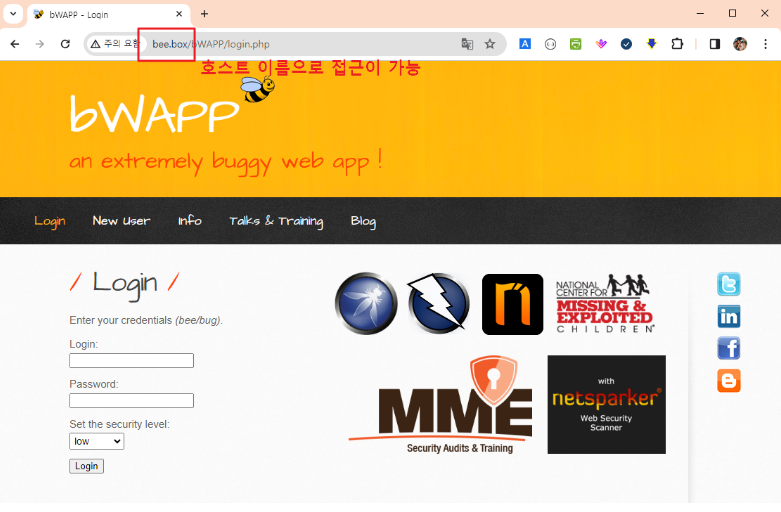Click the MME Security Audits logo
The width and height of the screenshot is (781, 512).
pyautogui.click(x=440, y=404)
